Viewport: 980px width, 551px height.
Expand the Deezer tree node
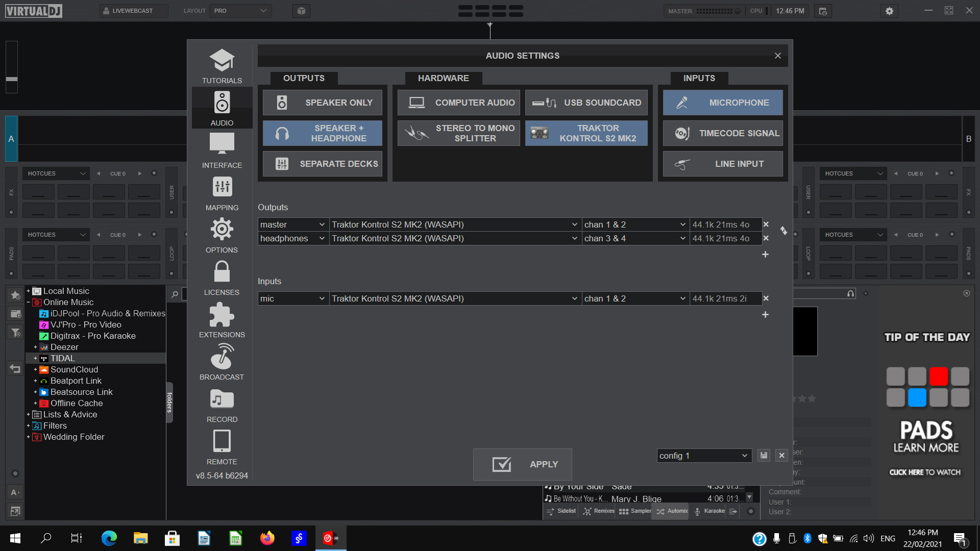35,347
